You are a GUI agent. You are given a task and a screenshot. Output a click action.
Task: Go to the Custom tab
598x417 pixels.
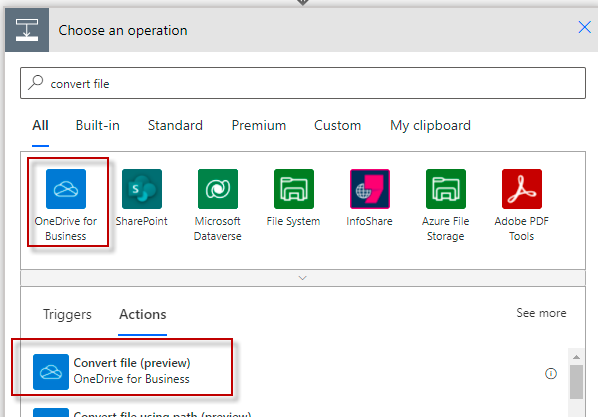tap(338, 126)
